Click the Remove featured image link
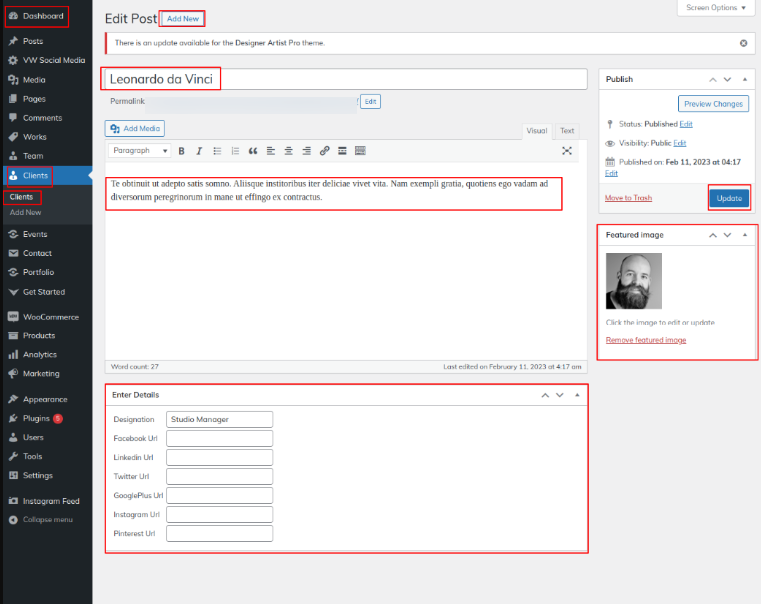The image size is (761, 604). tap(646, 340)
